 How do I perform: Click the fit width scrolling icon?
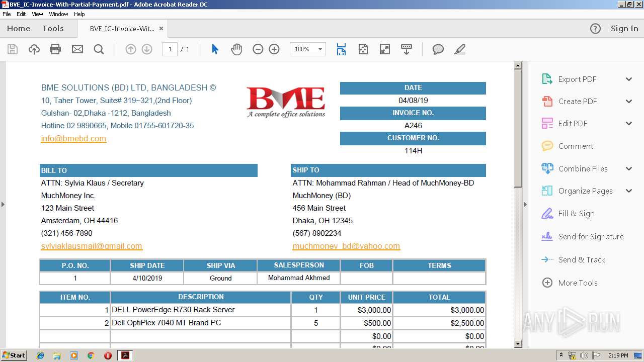pyautogui.click(x=342, y=49)
